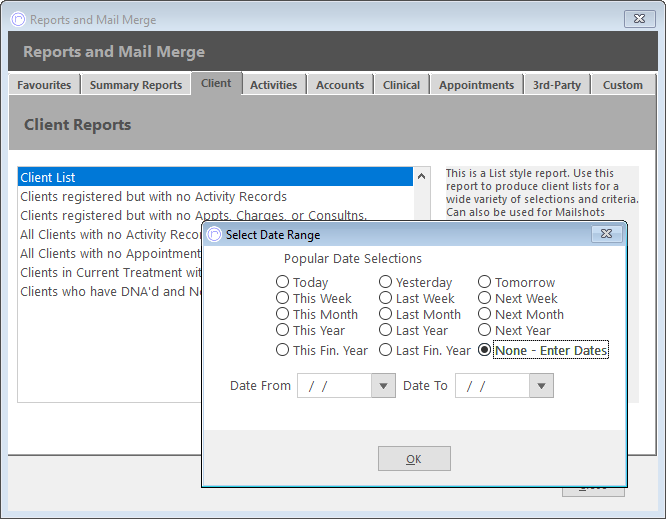
Task: Switch to the Clinical tab
Action: [401, 85]
